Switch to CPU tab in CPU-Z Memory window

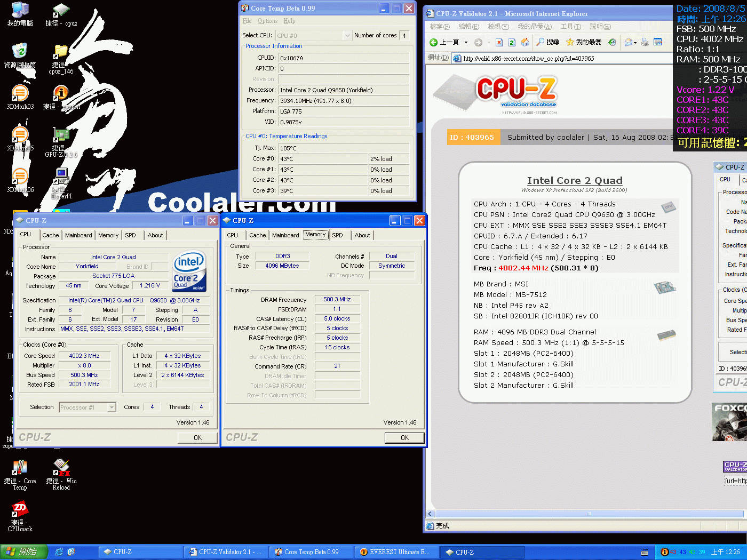[x=233, y=235]
